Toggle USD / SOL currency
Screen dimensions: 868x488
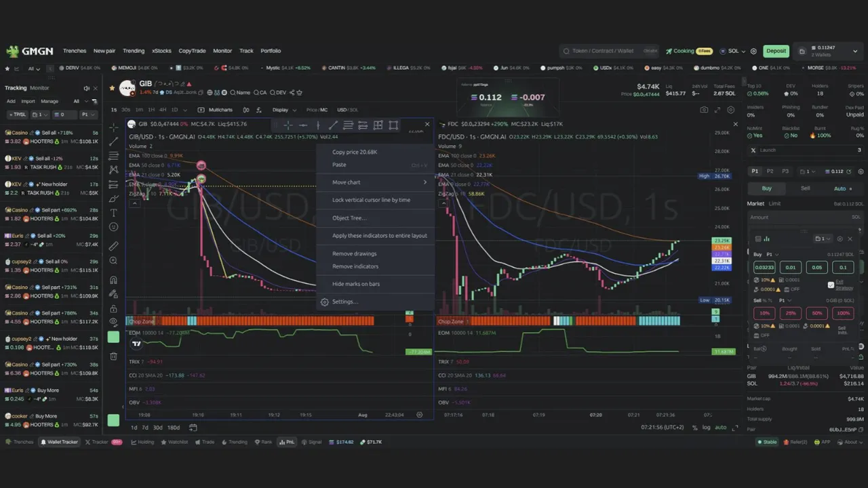coord(347,110)
